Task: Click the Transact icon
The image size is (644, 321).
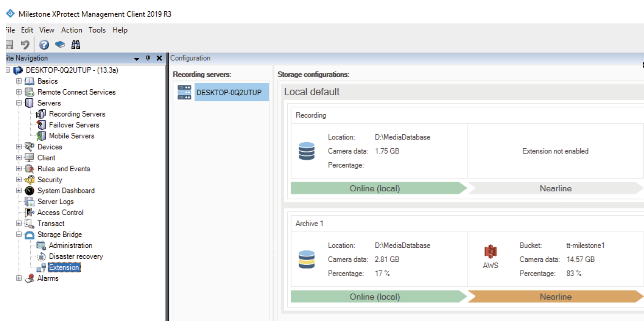Action: point(29,224)
